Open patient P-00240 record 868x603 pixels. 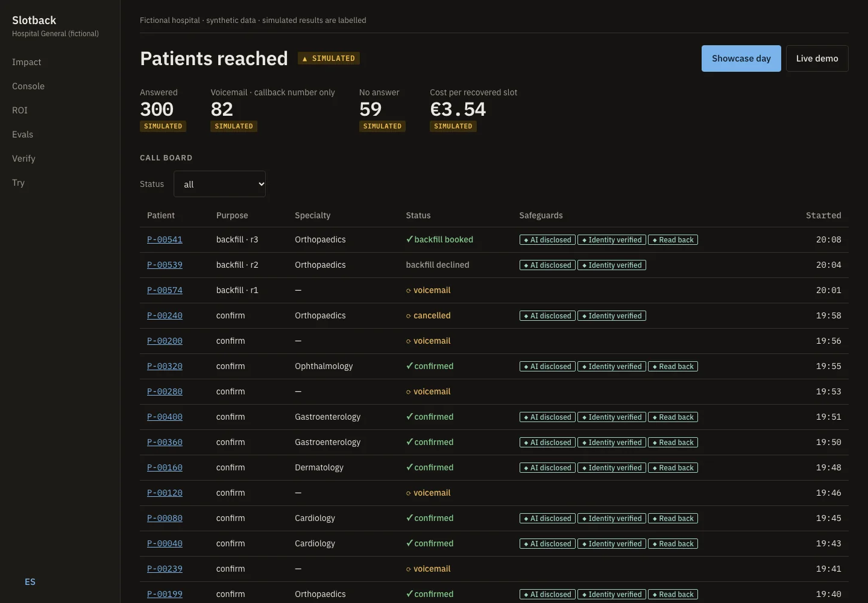(x=165, y=315)
